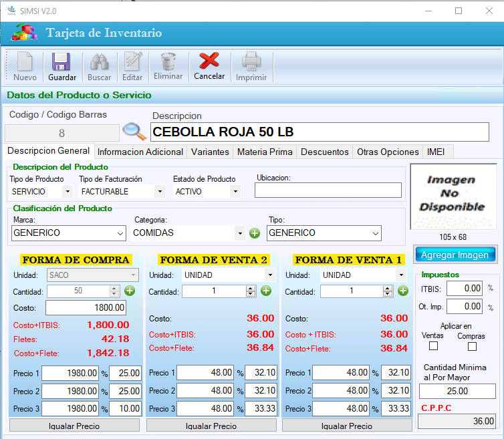Open Unidad dropdown in Forma de Venta 2

[270, 275]
